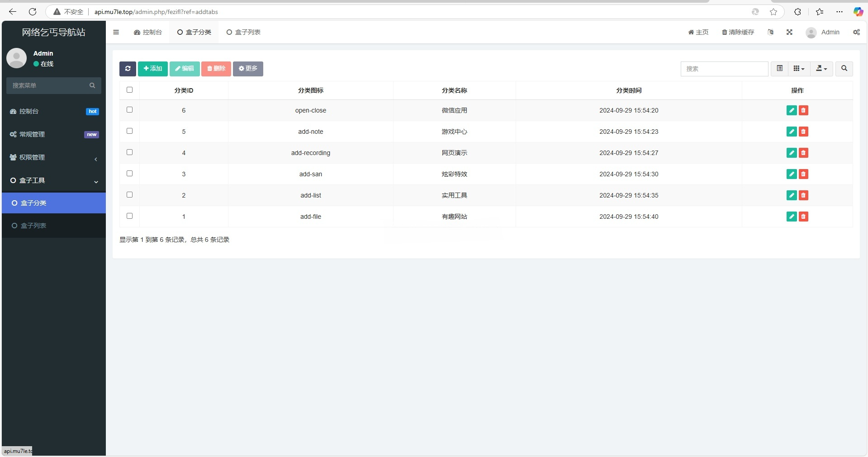Screen dimensions: 868x457
Task: Click the search magnifier icon
Action: coord(844,69)
